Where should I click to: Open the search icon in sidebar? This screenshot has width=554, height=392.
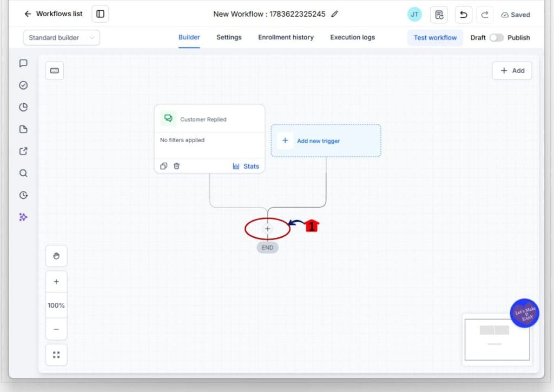pyautogui.click(x=23, y=173)
